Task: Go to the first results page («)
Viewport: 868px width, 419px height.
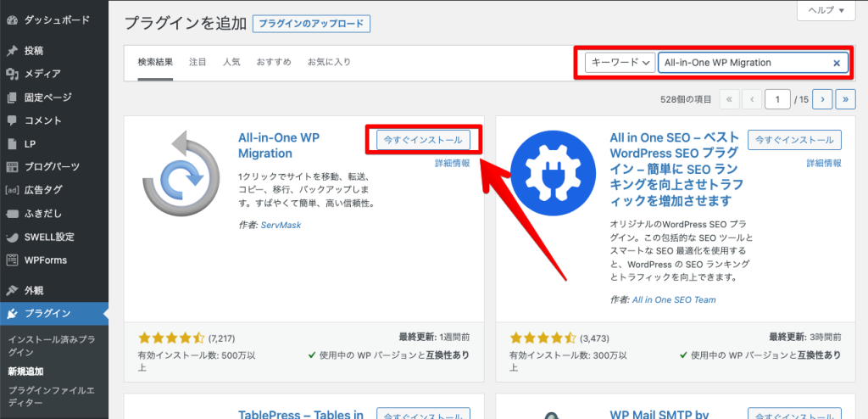Action: [729, 100]
